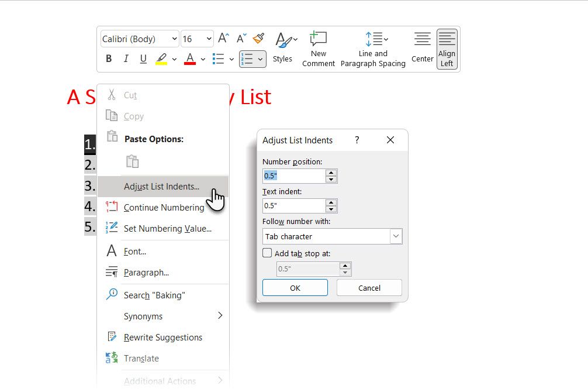Select Continue Numbering menu entry
This screenshot has height=389, width=588.
(163, 208)
